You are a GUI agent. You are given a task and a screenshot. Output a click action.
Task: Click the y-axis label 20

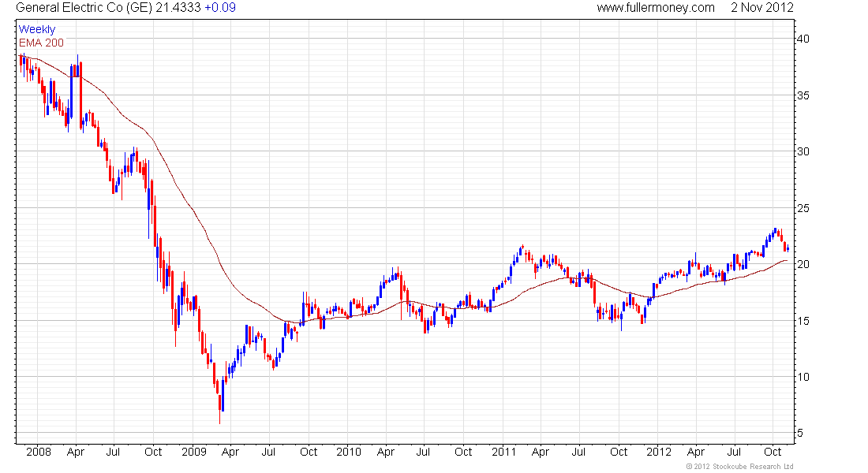pos(803,264)
